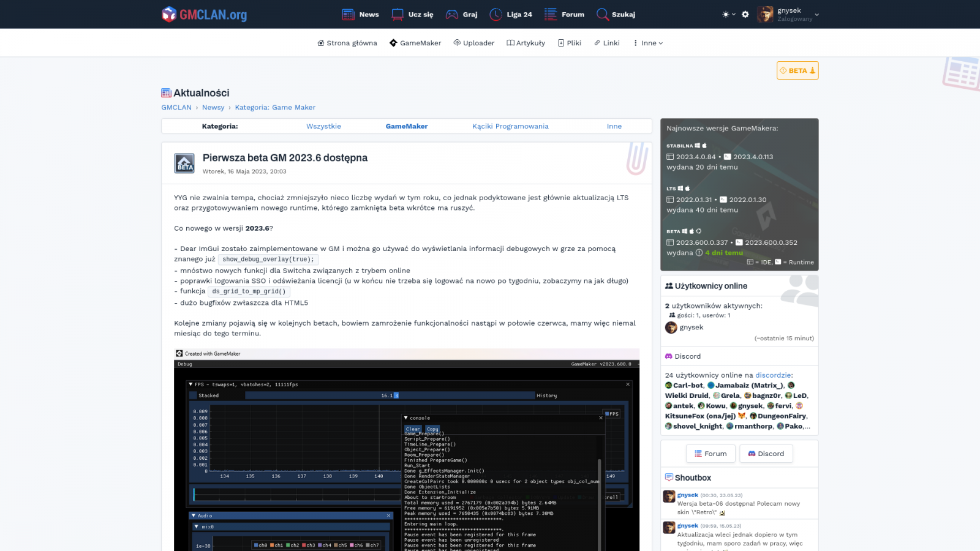
Task: Click the paperclip attachment icon on article
Action: tap(636, 159)
